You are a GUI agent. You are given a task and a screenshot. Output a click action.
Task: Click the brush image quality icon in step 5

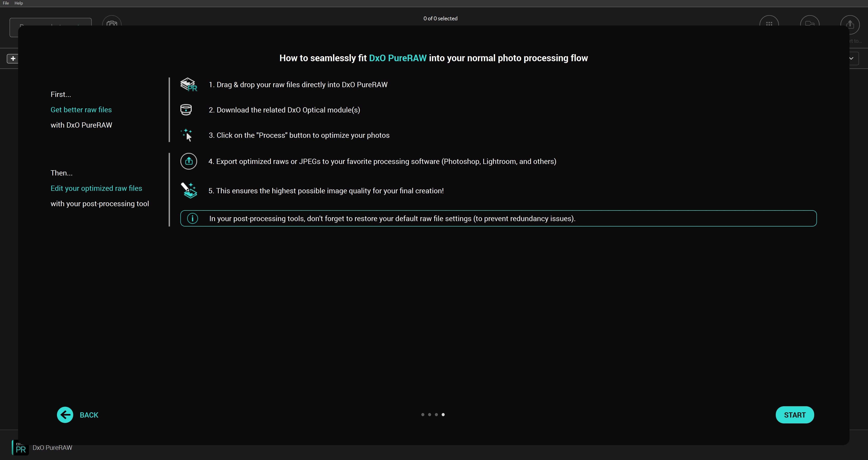pyautogui.click(x=189, y=191)
